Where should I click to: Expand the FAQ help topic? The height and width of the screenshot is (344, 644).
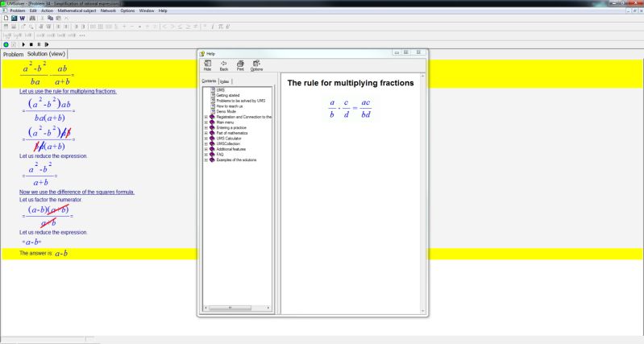click(206, 155)
